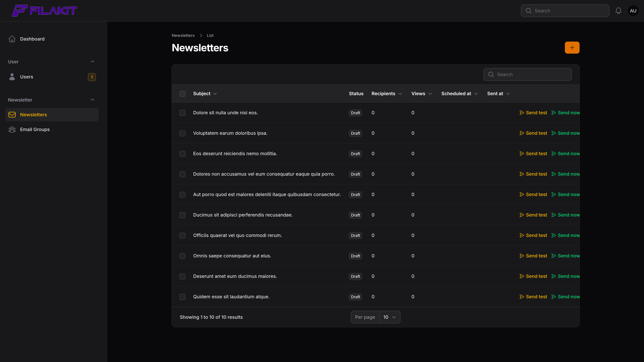The height and width of the screenshot is (362, 644).
Task: Click the Dashboard home icon
Action: point(12,39)
